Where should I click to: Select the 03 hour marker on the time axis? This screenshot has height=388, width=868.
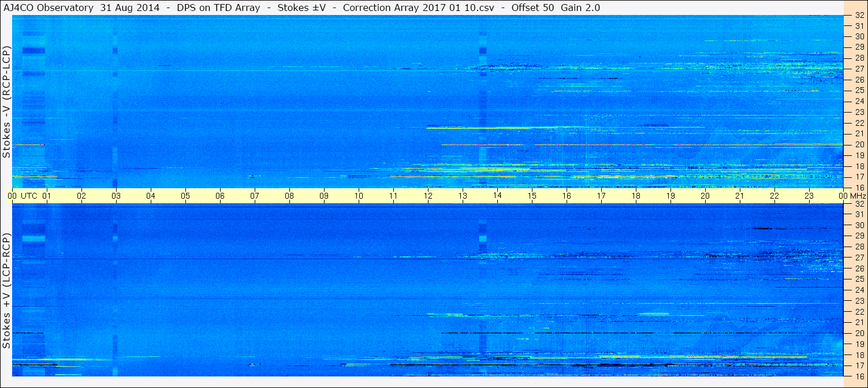116,196
